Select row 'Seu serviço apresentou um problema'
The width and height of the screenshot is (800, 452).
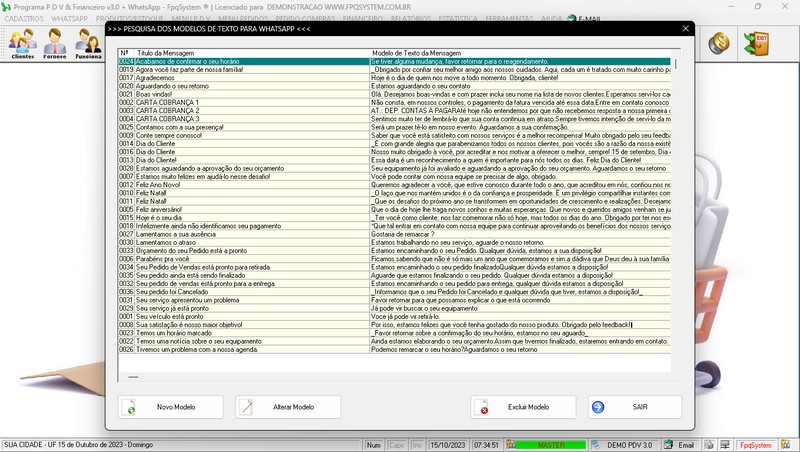[x=394, y=300]
